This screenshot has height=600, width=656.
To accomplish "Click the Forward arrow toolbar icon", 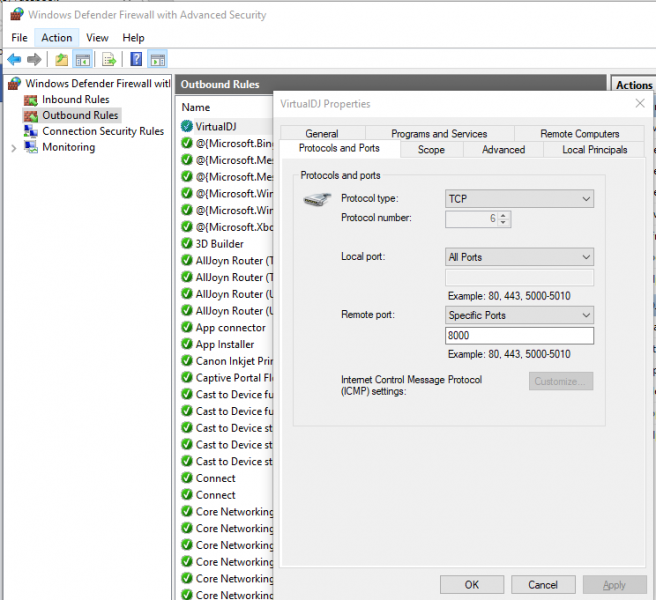I will click(34, 59).
